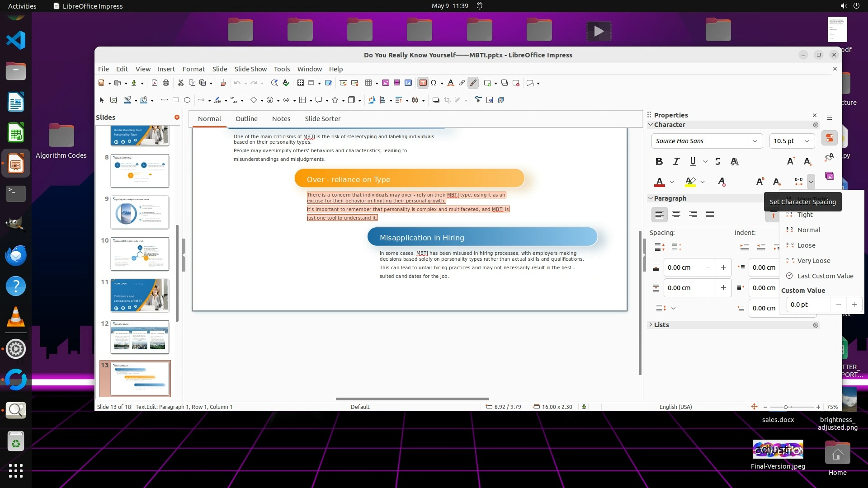This screenshot has height=488, width=868.
Task: Click the Clear Direct Formatting icon
Action: (x=722, y=182)
